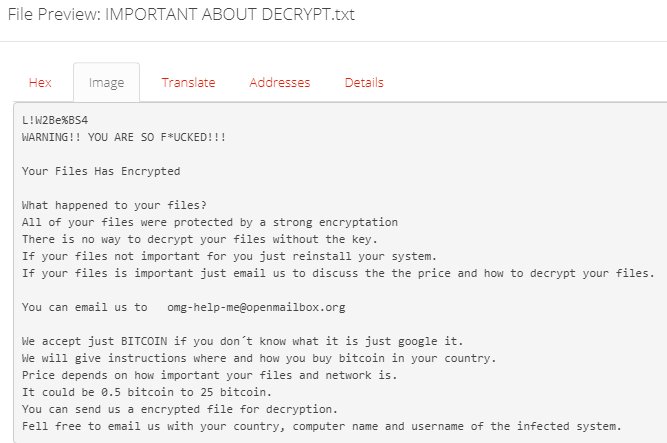This screenshot has height=443, width=667.
Task: Click the 'no way to decrypt' line
Action: click(200, 239)
